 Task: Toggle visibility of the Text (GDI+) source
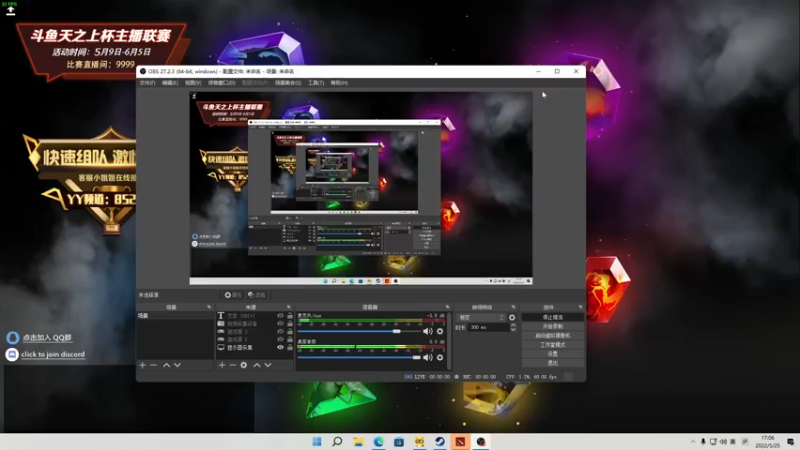coord(280,316)
